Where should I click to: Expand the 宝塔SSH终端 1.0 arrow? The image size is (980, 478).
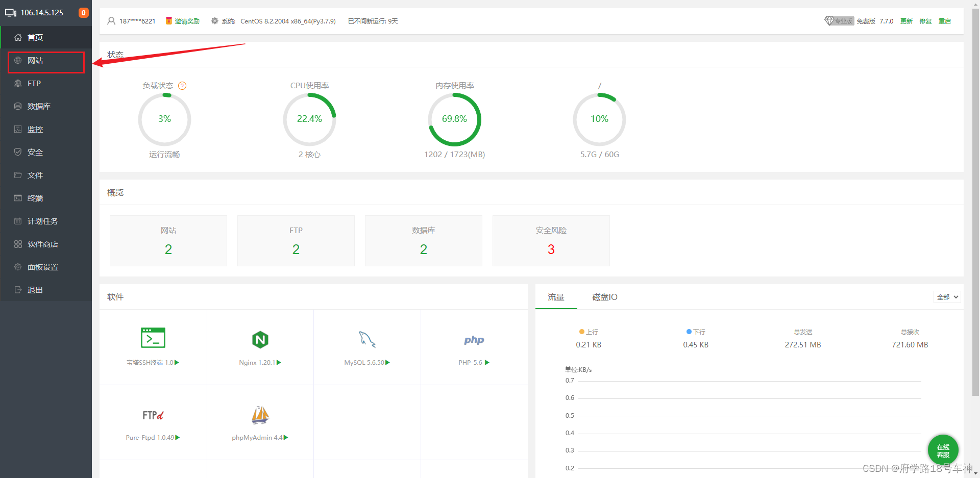pos(177,362)
